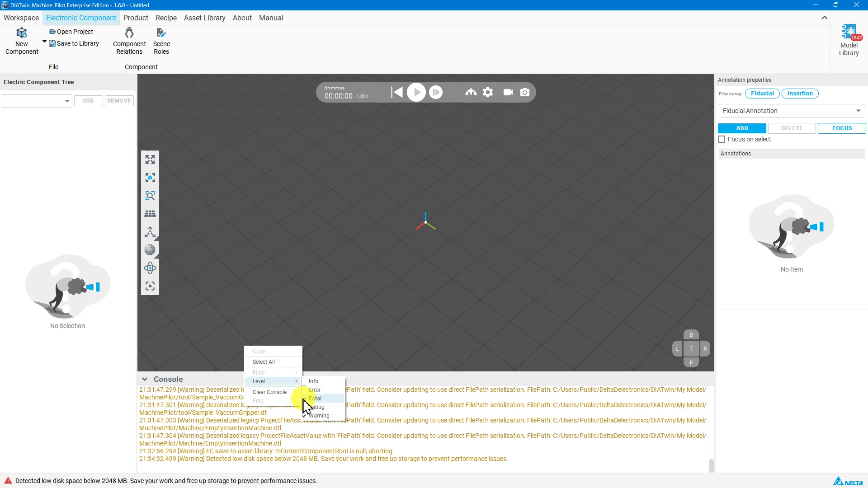The width and height of the screenshot is (868, 488).
Task: Click the ADD annotation button
Action: click(x=742, y=128)
